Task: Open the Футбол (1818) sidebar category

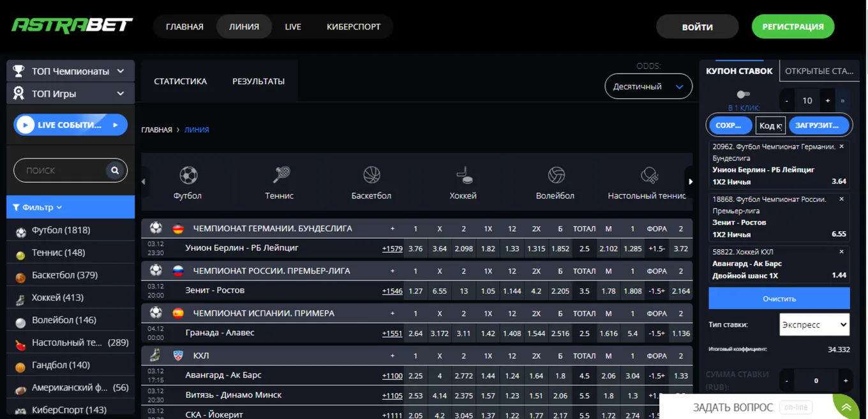Action: click(x=70, y=231)
